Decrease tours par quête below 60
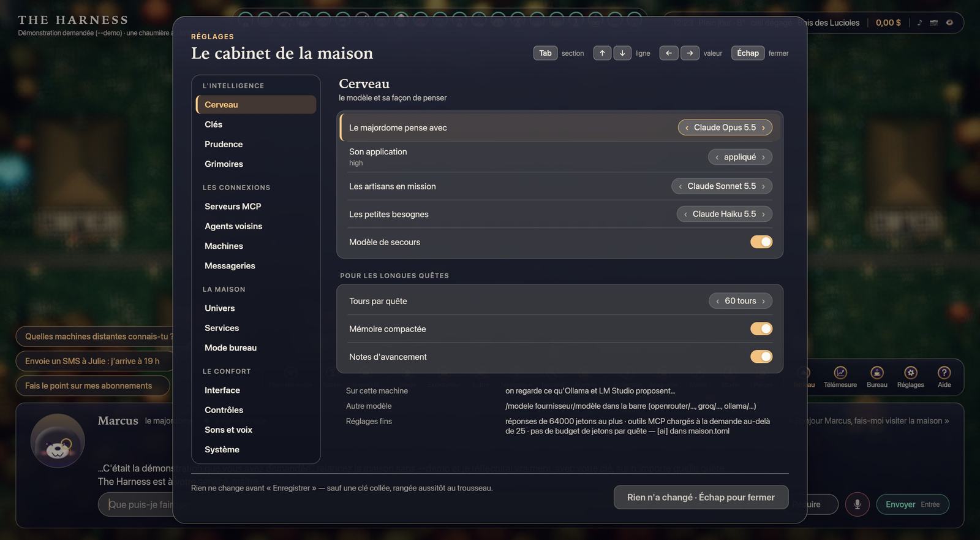Screen dimensions: 980x540 pos(717,301)
